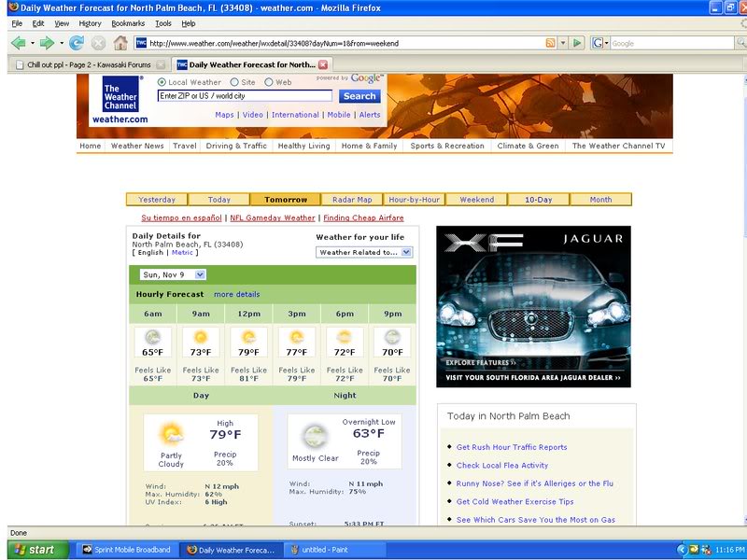Open the History menu
The image size is (747, 560).
tap(90, 23)
